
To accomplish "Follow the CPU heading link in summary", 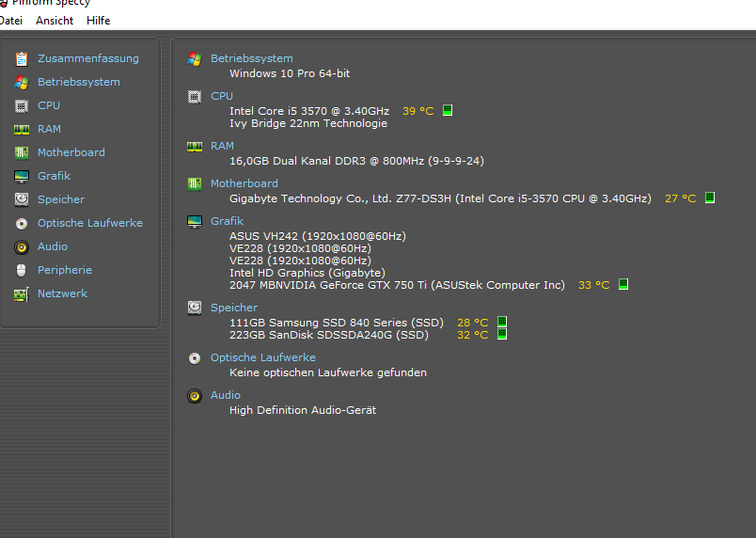I will pyautogui.click(x=222, y=96).
